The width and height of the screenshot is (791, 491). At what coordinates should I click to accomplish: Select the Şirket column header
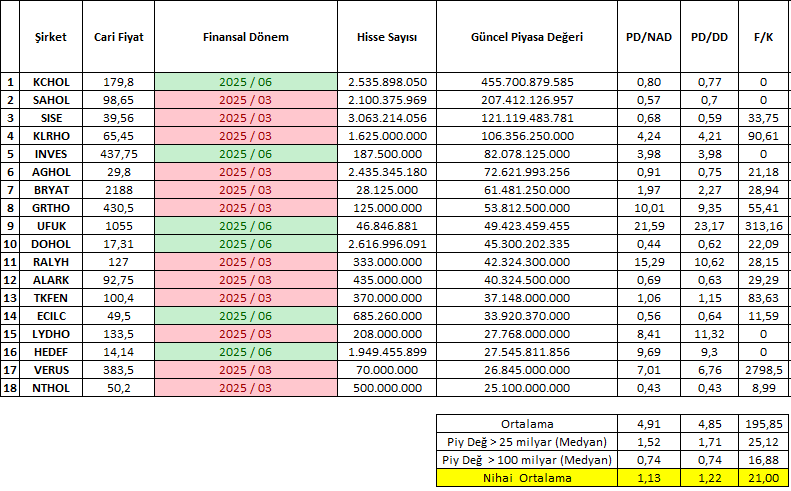(x=51, y=36)
